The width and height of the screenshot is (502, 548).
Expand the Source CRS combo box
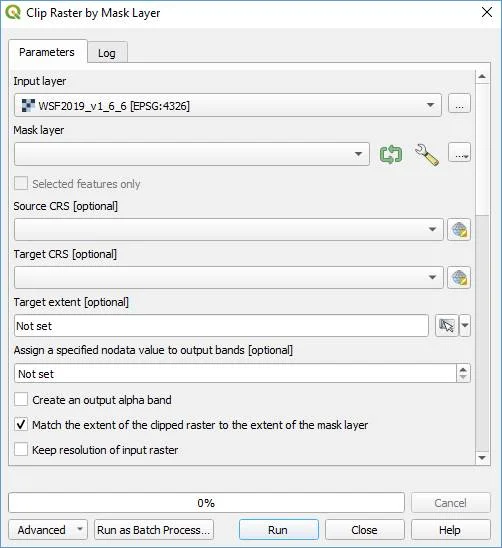pyautogui.click(x=229, y=230)
